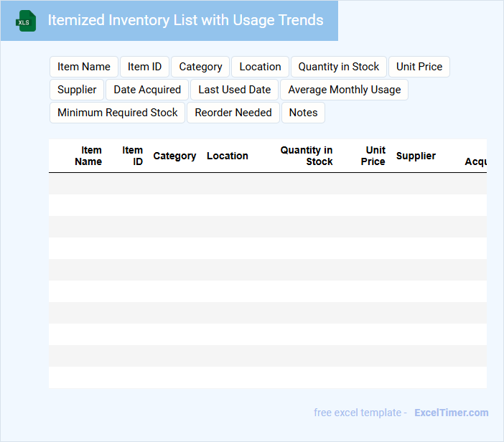504x442 pixels.
Task: Choose the Location tag
Action: [x=260, y=67]
